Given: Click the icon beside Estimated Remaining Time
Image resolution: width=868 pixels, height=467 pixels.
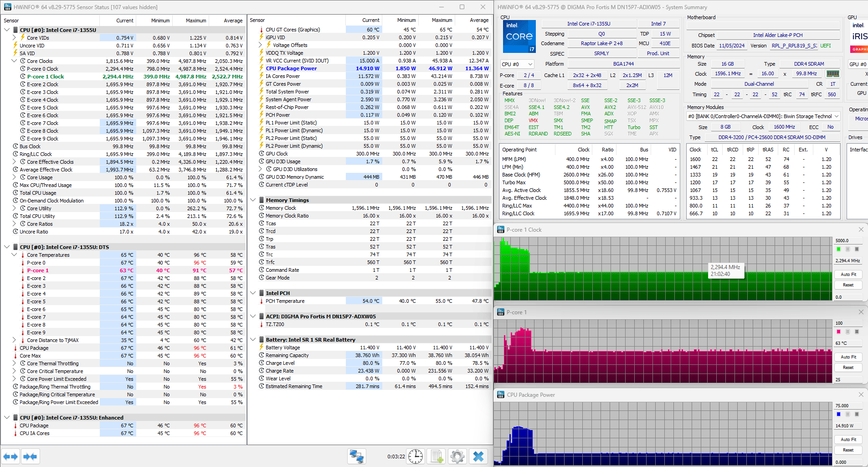Looking at the screenshot, I should pos(262,386).
